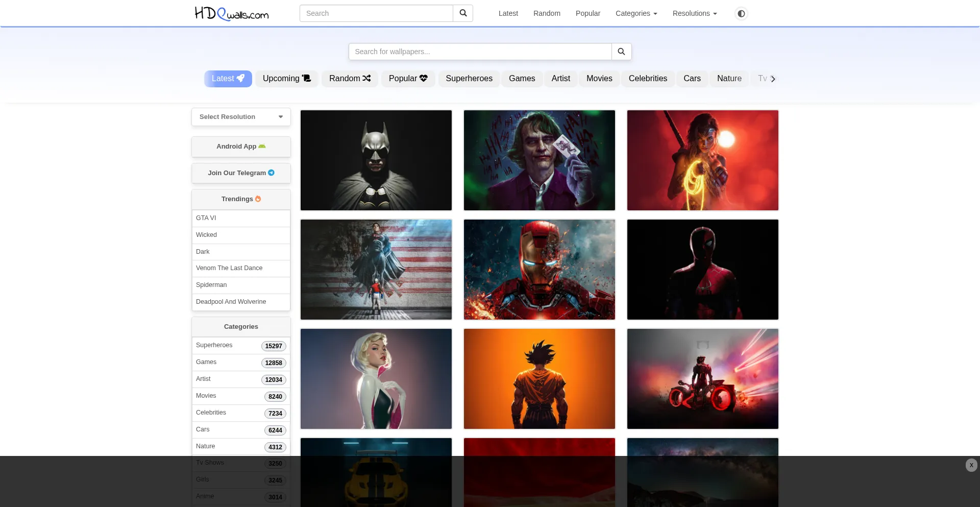This screenshot has width=980, height=507.
Task: Open the Categories dropdown in navbar
Action: point(636,13)
